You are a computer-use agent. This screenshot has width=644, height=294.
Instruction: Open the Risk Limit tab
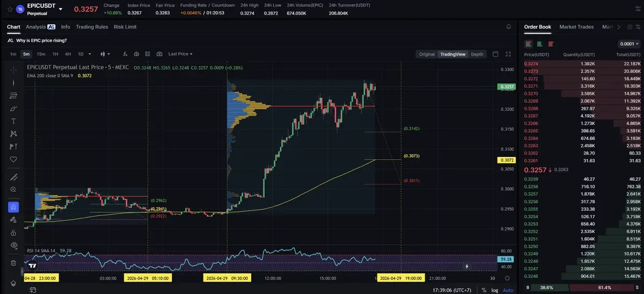[125, 26]
